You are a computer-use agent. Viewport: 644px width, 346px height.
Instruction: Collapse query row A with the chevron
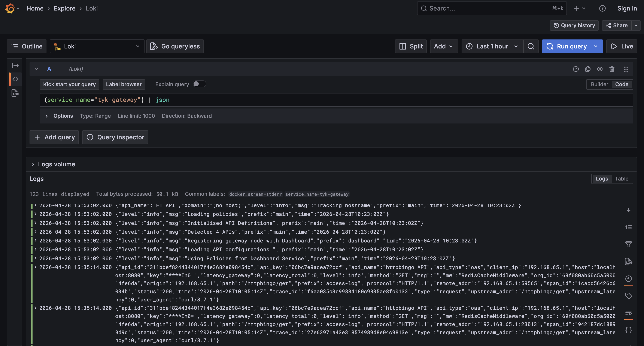36,69
